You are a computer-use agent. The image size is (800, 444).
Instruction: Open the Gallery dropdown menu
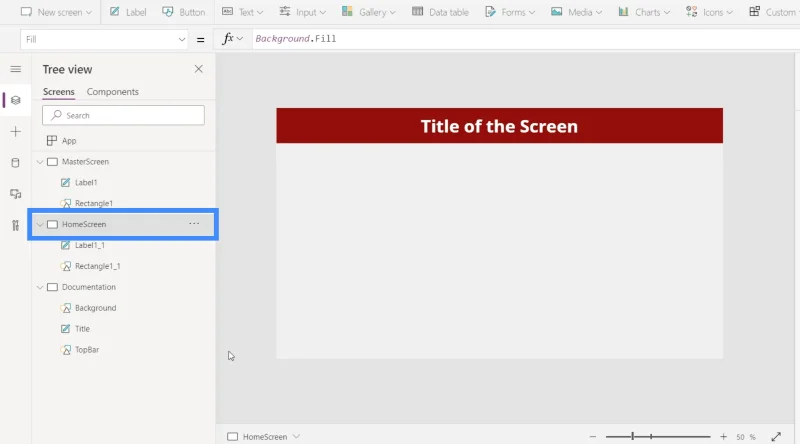pos(369,12)
